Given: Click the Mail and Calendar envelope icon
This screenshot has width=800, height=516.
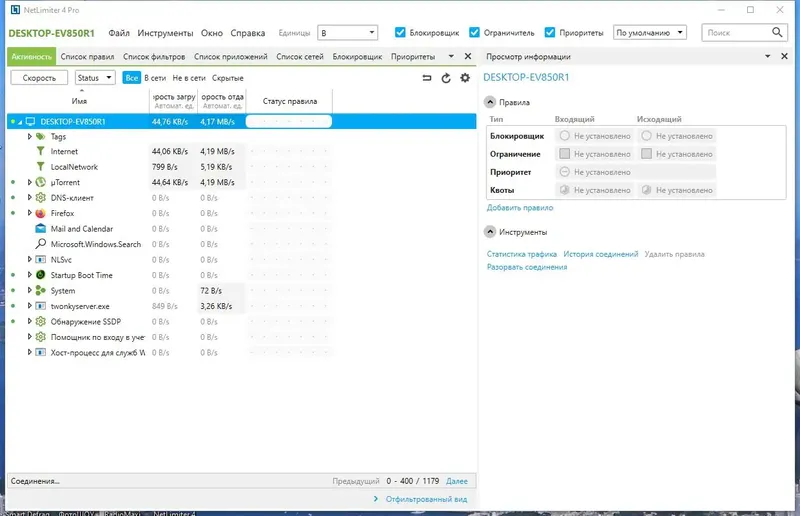Looking at the screenshot, I should pyautogui.click(x=40, y=229).
